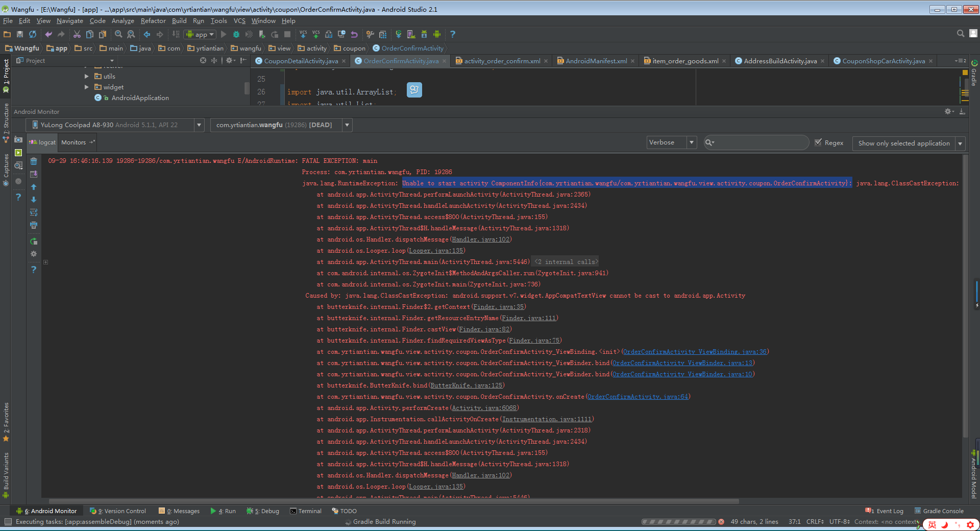This screenshot has height=531, width=980.
Task: Click the VCS Update Project icon
Action: click(x=303, y=34)
